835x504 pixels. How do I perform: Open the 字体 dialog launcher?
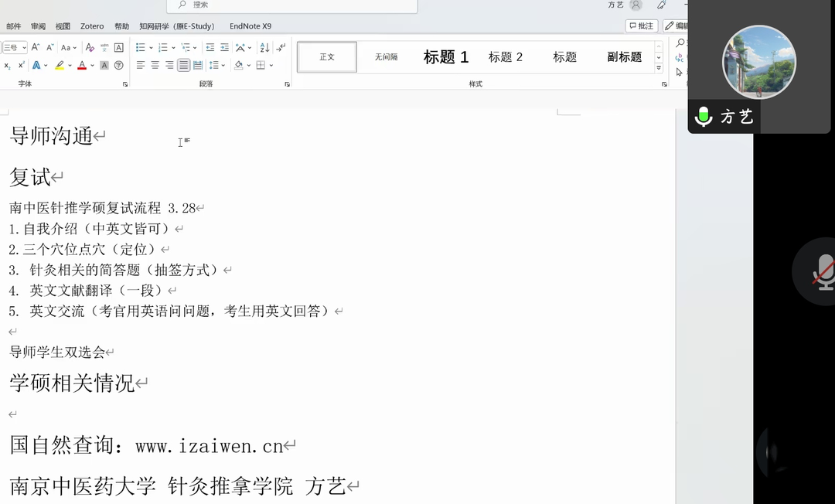pyautogui.click(x=125, y=84)
